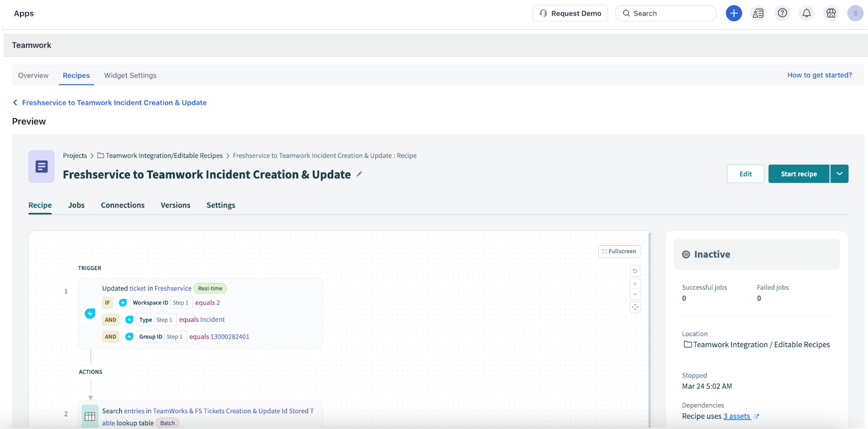Click the second AND label for Group ID
Image resolution: width=868 pixels, height=429 pixels.
pos(111,337)
